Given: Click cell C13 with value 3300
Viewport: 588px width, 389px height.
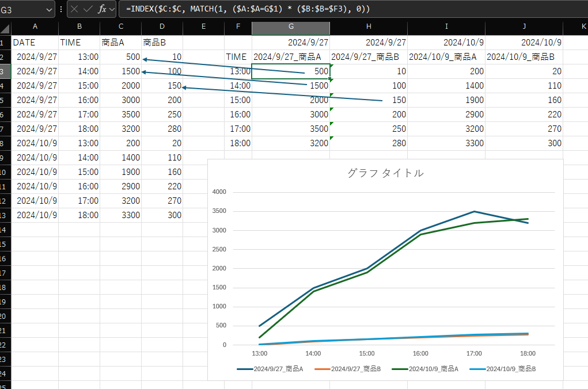Looking at the screenshot, I should 121,215.
